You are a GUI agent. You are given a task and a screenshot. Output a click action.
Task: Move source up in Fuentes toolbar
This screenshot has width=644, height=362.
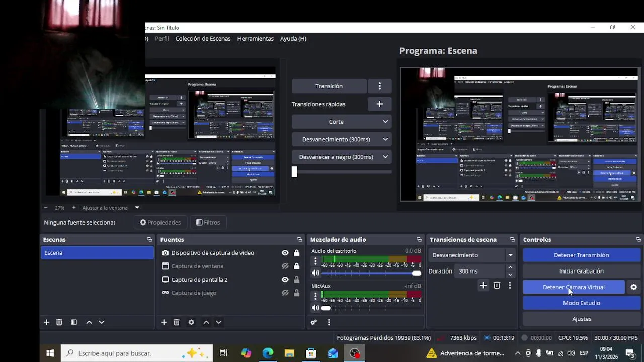click(206, 322)
